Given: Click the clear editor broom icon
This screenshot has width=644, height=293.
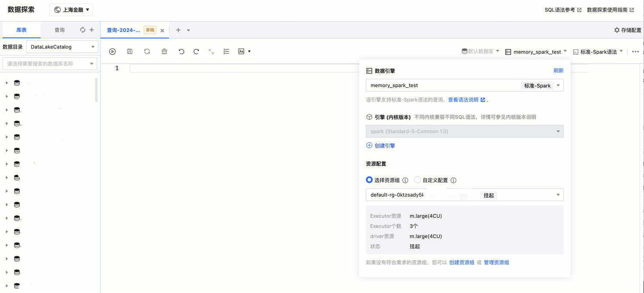Looking at the screenshot, I should click(164, 52).
